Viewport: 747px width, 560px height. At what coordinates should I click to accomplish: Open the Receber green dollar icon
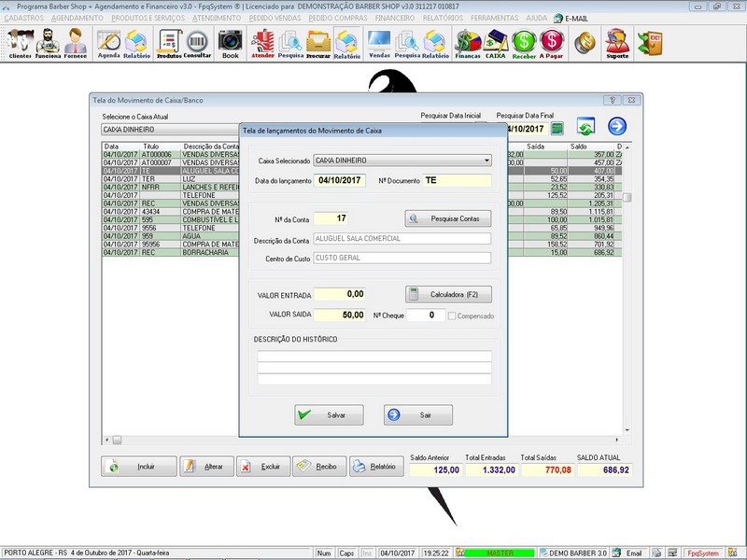point(524,43)
